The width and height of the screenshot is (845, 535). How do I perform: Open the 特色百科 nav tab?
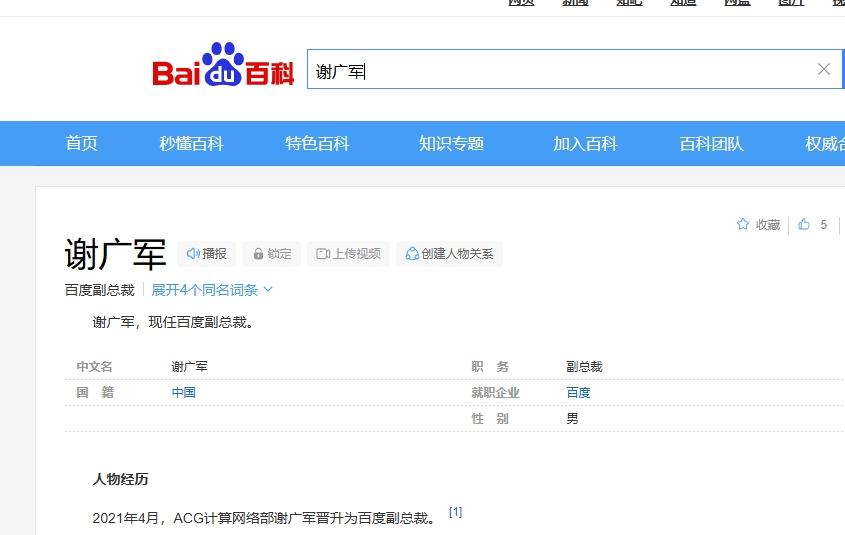click(x=317, y=143)
